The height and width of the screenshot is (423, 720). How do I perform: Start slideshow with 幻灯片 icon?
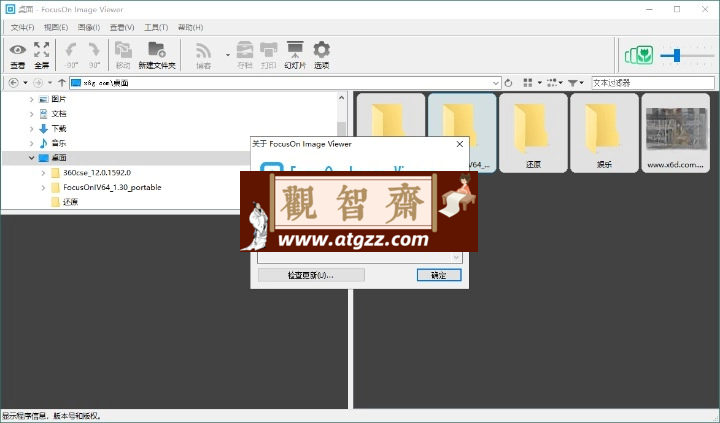295,55
